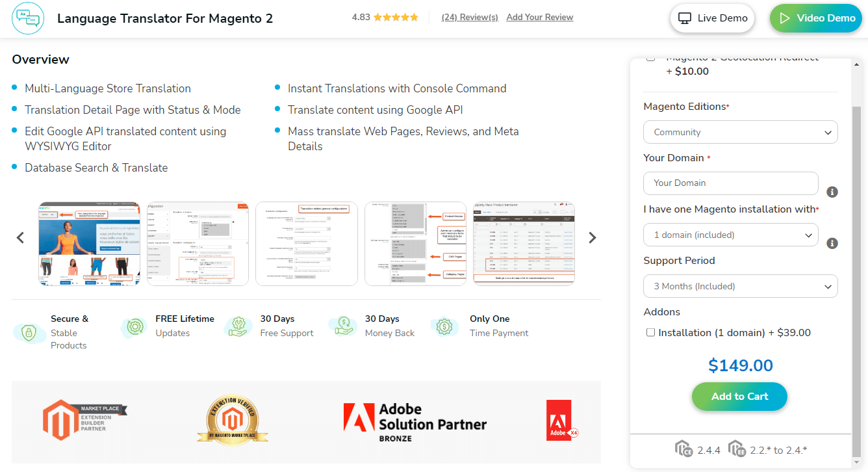The height and width of the screenshot is (472, 868).
Task: Click the Add to Cart button
Action: click(x=739, y=397)
